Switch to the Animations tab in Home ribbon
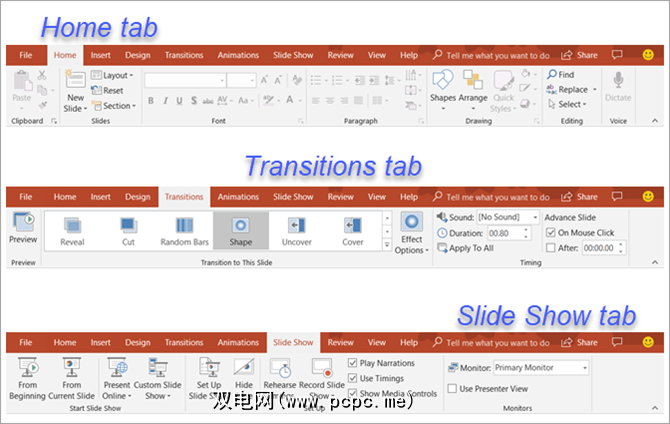Viewport: 670px width, 424px height. 238,55
